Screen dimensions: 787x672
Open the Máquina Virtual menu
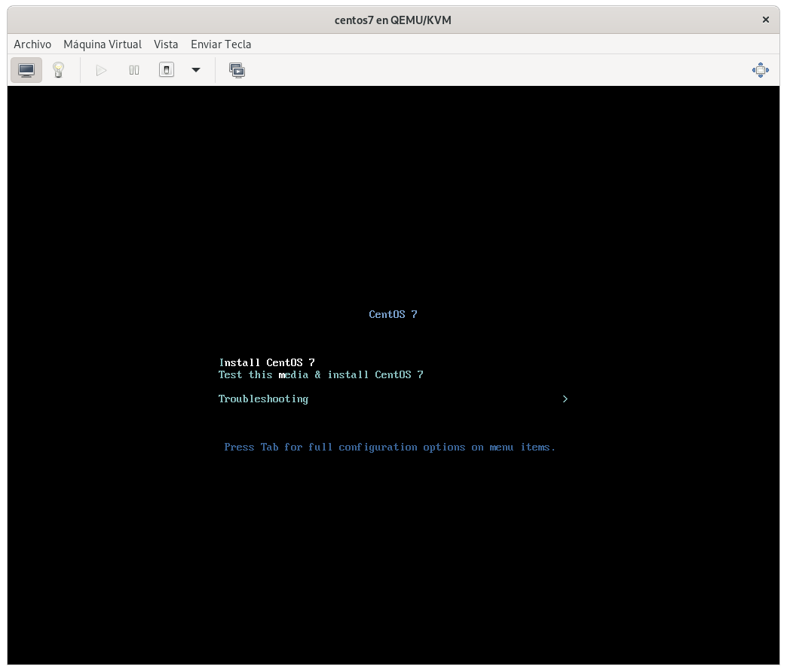click(x=103, y=44)
